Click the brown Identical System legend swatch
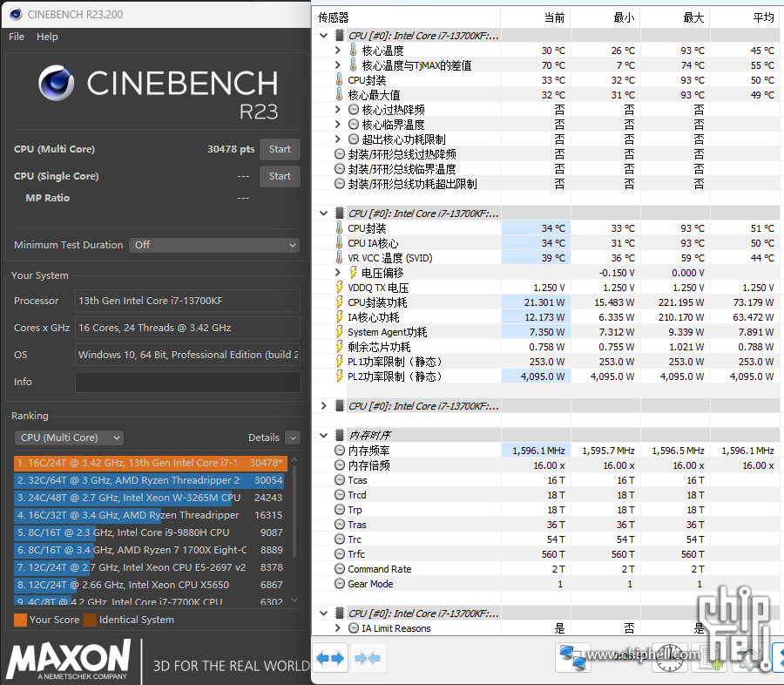Screen dimensions: 784x685 point(90,620)
